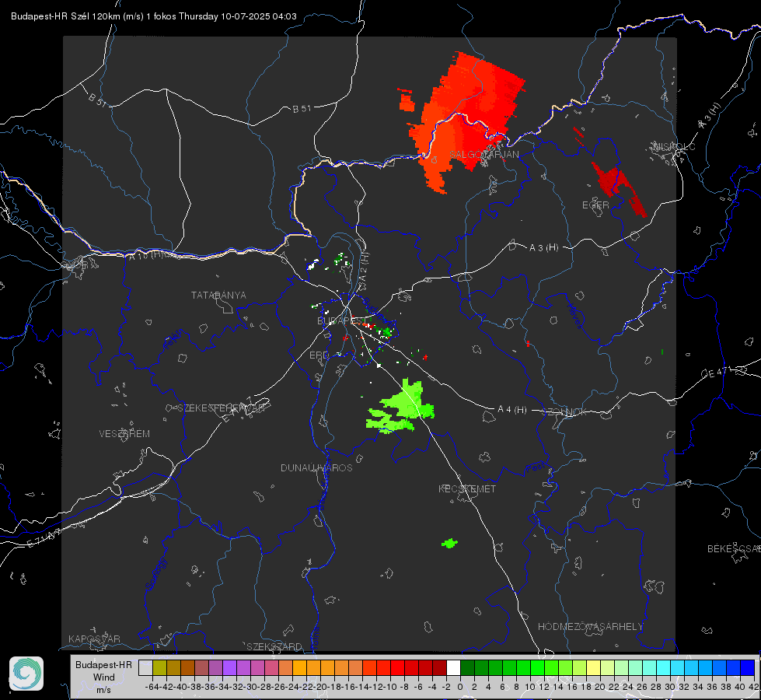Screen dimensions: 761x700
Task: Click the KAPOSVÁR city label
Action: (x=94, y=639)
